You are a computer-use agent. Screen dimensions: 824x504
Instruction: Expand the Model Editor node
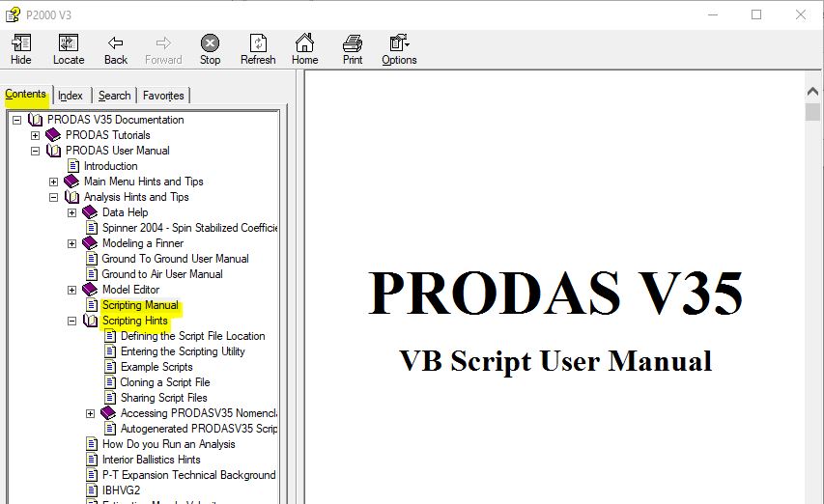pos(72,290)
